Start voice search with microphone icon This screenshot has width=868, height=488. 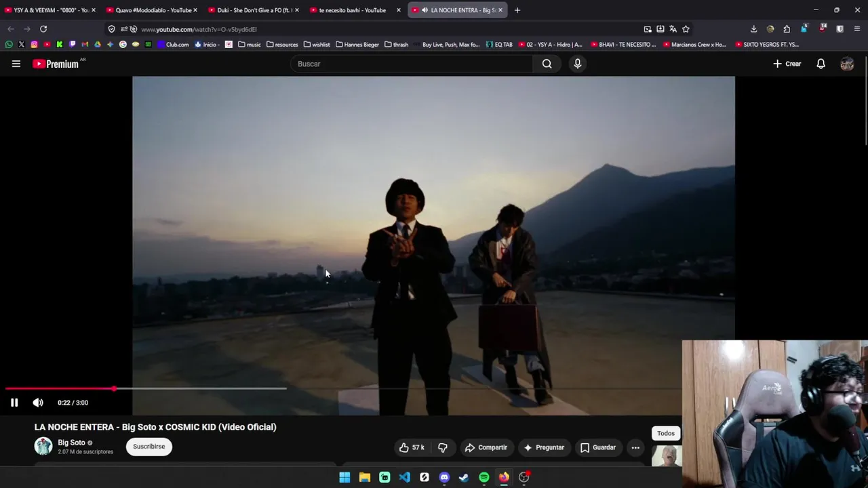[x=578, y=64]
